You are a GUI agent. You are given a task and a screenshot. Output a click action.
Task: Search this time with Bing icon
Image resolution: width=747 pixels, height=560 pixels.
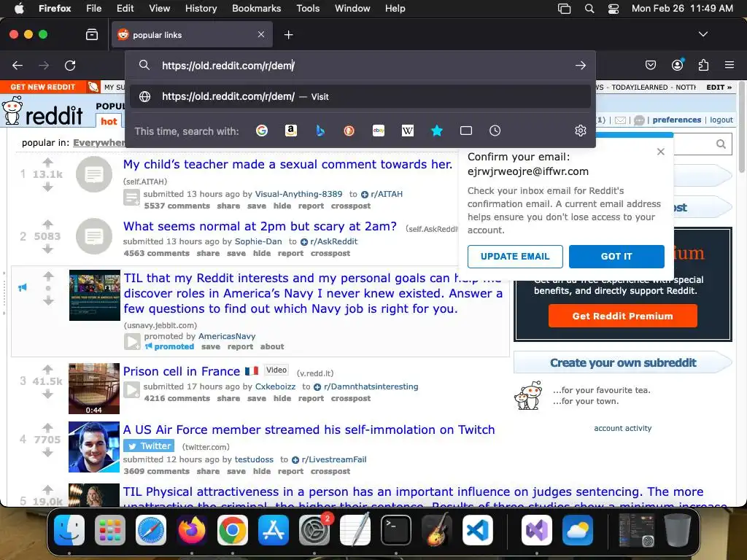click(320, 131)
